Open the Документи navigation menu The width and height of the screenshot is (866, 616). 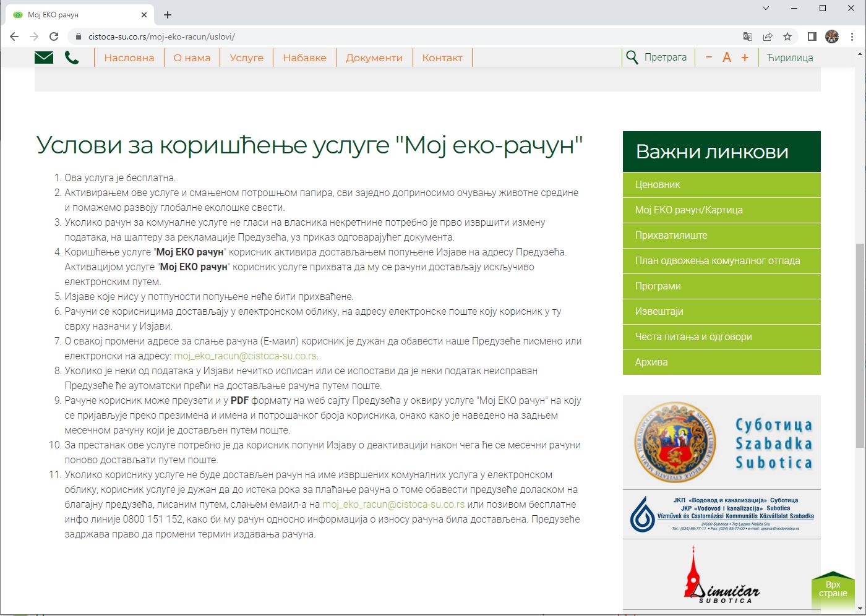pyautogui.click(x=374, y=58)
